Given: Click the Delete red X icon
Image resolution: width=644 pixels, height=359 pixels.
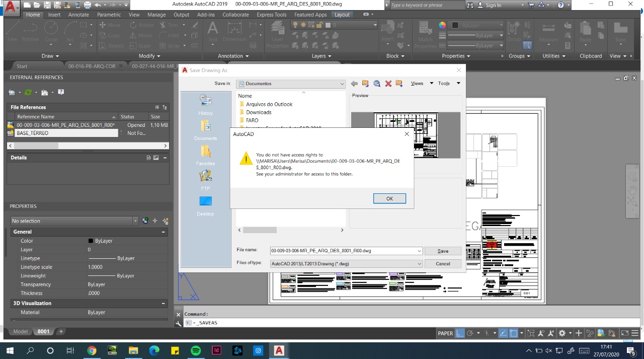Looking at the screenshot, I should [x=388, y=84].
